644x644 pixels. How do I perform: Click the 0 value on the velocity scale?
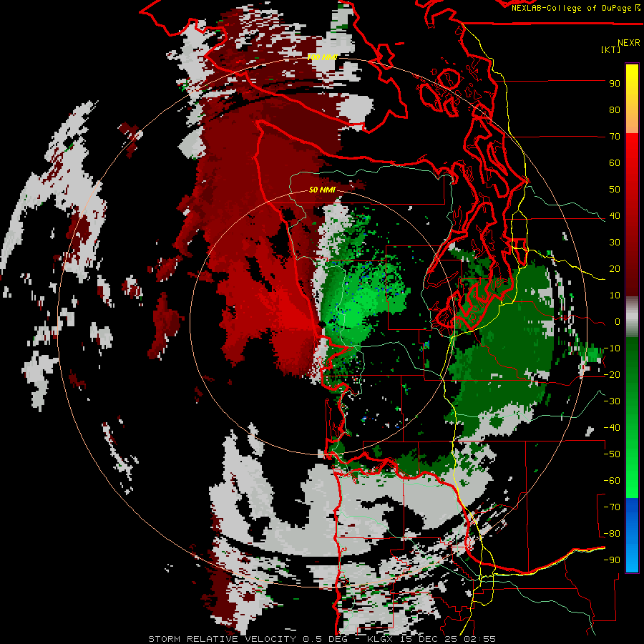pos(618,322)
